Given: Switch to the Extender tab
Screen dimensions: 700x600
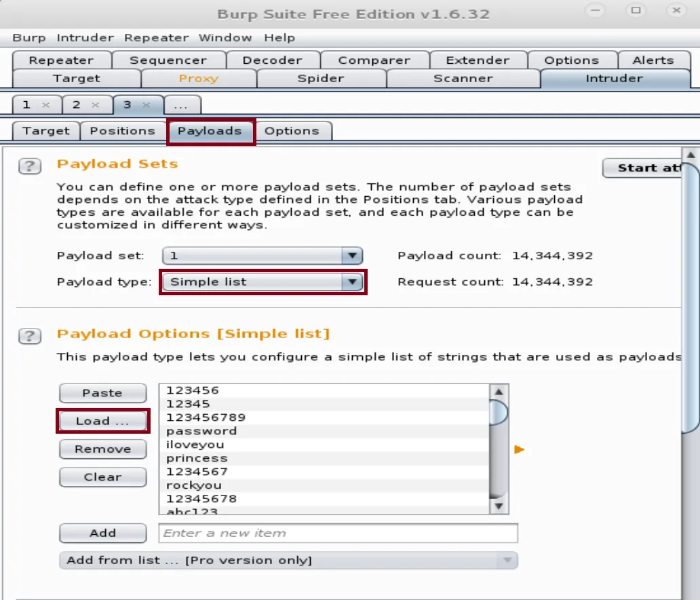Looking at the screenshot, I should (x=478, y=60).
